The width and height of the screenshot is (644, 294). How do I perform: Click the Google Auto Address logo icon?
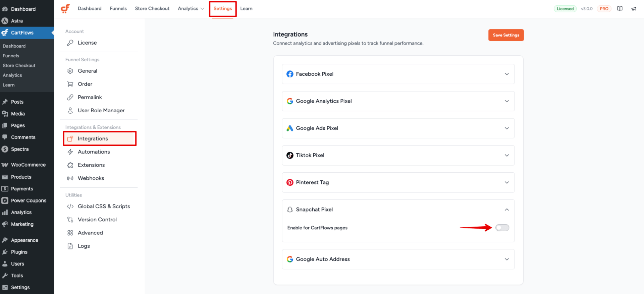point(290,259)
